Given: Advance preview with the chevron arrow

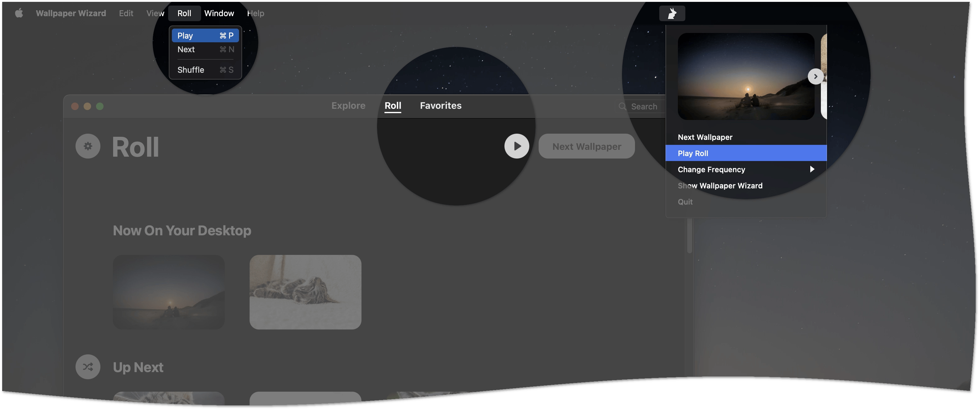Looking at the screenshot, I should [x=815, y=76].
